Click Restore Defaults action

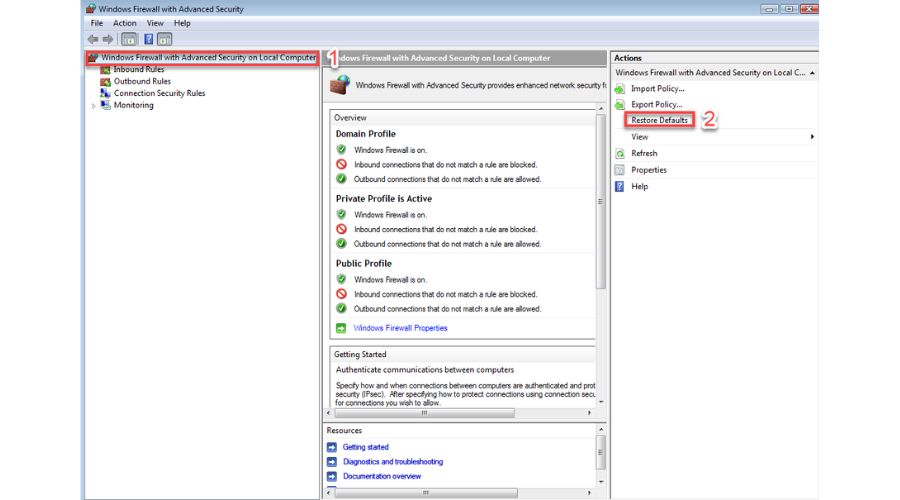click(660, 120)
